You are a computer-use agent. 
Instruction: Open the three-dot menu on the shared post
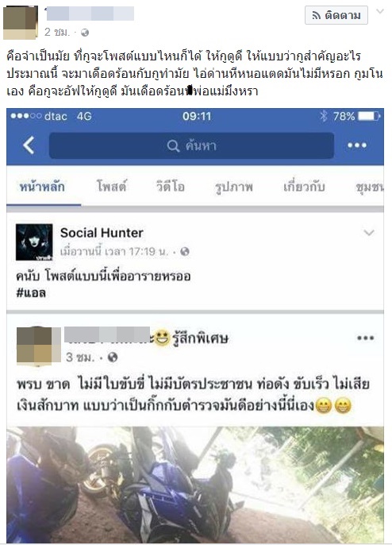click(365, 338)
